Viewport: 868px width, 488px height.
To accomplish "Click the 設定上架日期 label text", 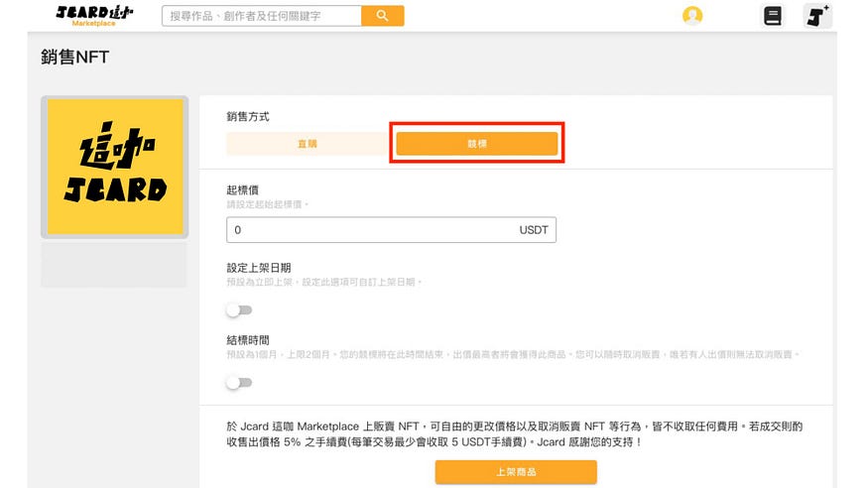I will 259,268.
